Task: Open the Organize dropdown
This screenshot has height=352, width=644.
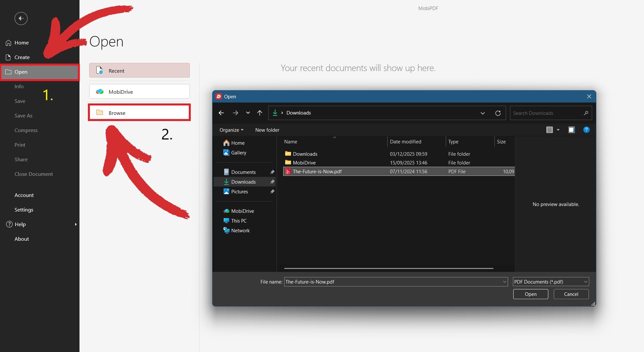Action: pyautogui.click(x=231, y=130)
